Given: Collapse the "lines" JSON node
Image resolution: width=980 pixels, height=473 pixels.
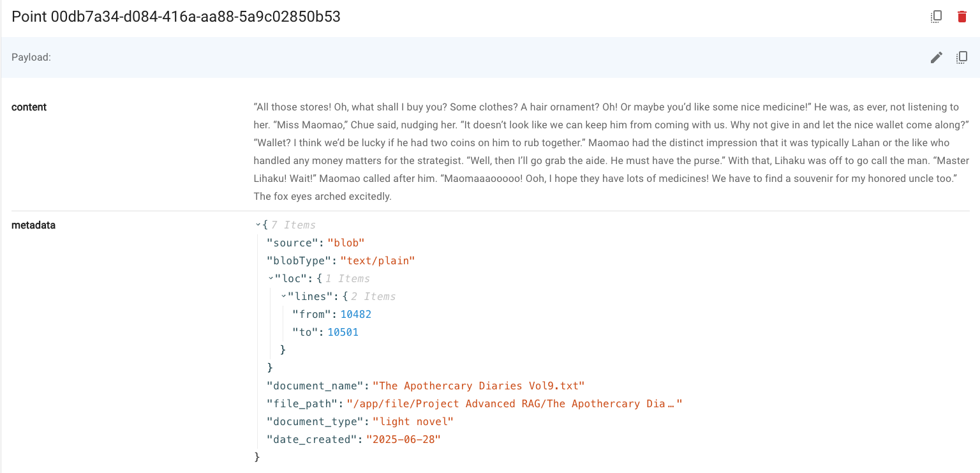Looking at the screenshot, I should [x=283, y=296].
